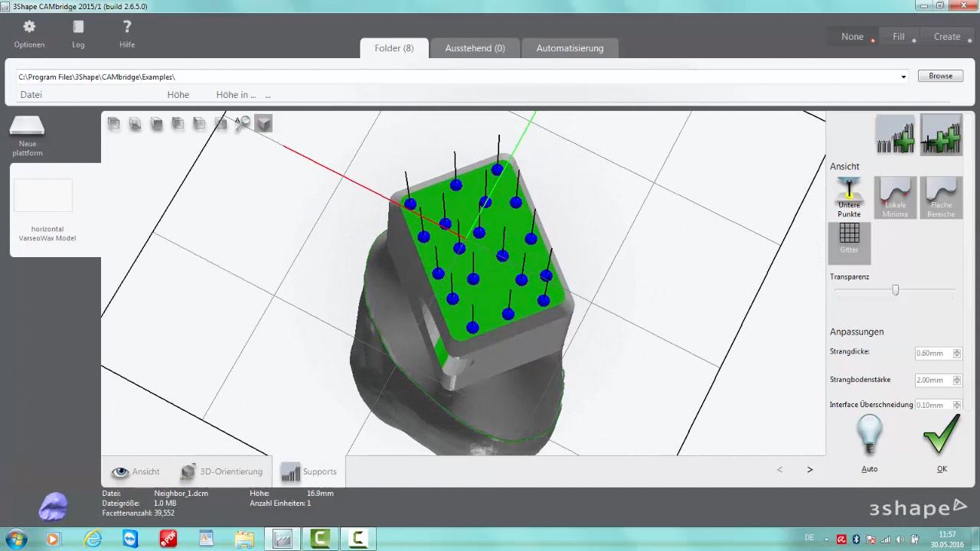Adjust the Transparenz slider handle
This screenshot has height=551, width=980.
[x=895, y=290]
